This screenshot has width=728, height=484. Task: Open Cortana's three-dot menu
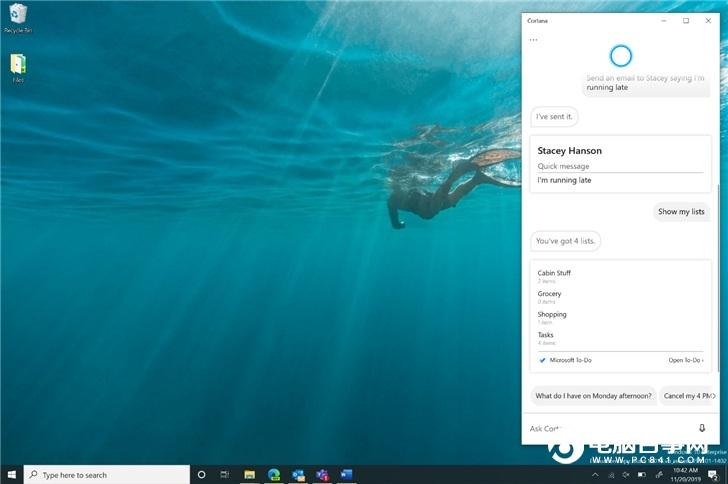click(533, 40)
